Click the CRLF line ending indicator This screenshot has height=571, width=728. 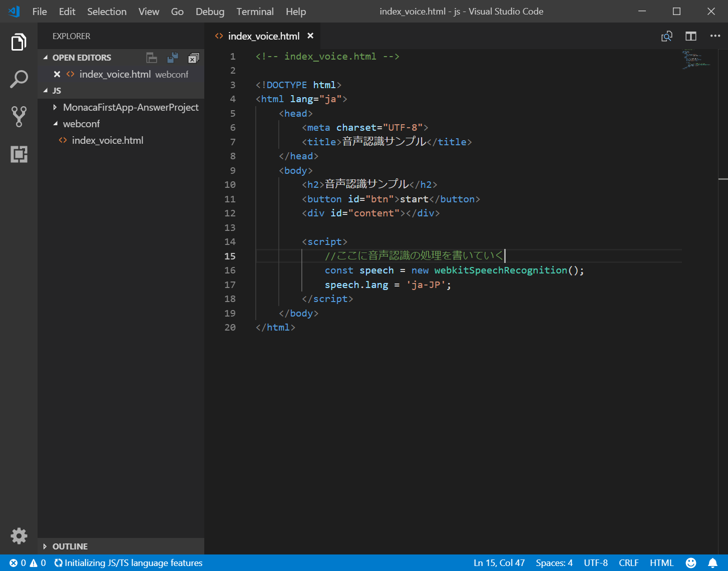pos(628,563)
